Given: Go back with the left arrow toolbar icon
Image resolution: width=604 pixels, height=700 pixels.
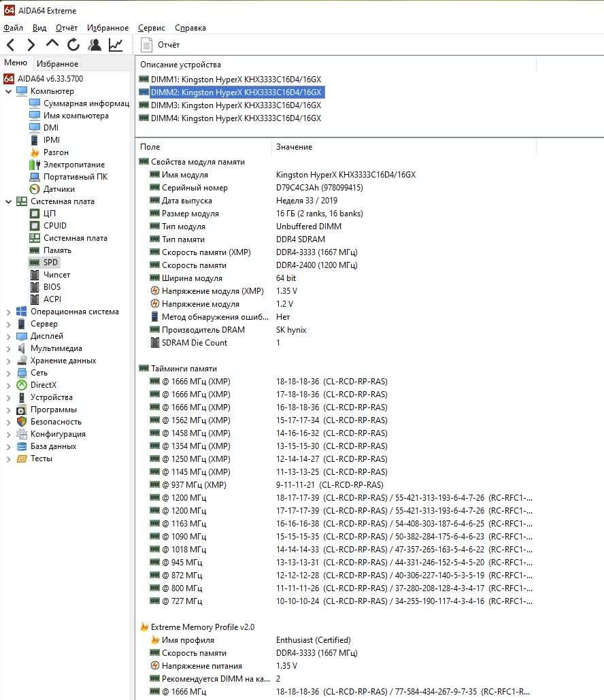Looking at the screenshot, I should tap(11, 45).
